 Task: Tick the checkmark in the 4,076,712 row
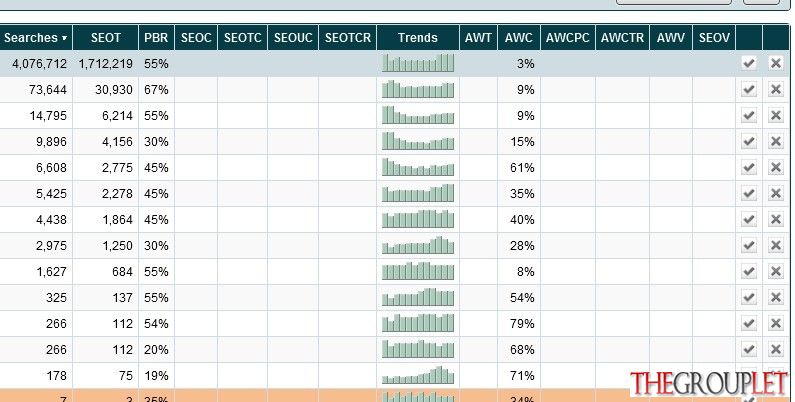coord(749,63)
